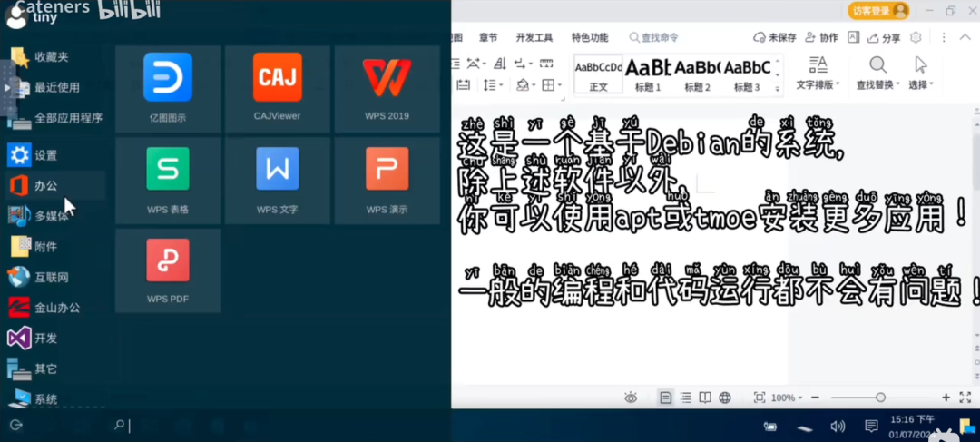Apply the 标题 1 heading style
980x442 pixels.
(648, 74)
